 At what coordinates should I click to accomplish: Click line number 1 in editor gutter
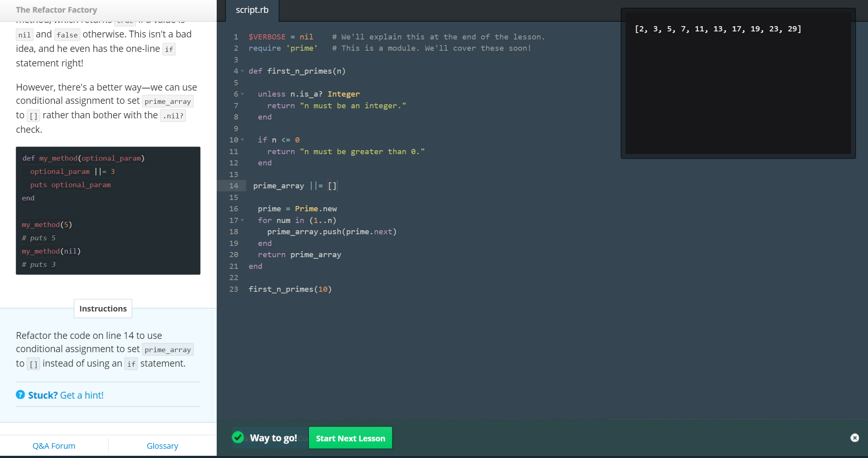pos(236,37)
